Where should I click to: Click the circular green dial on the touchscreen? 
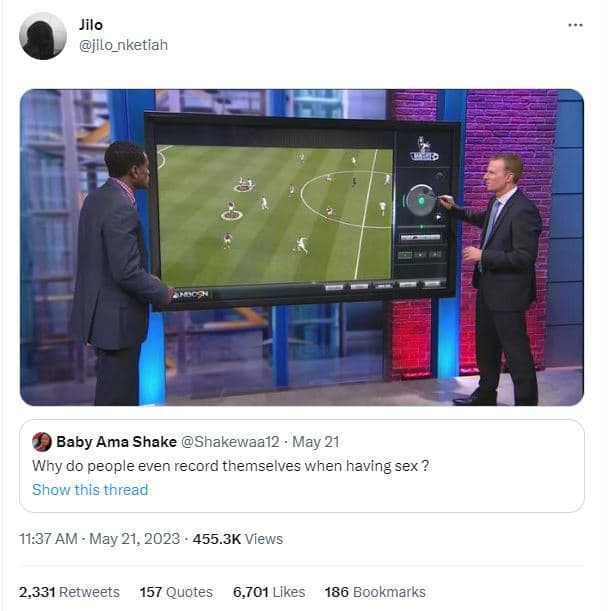[420, 200]
